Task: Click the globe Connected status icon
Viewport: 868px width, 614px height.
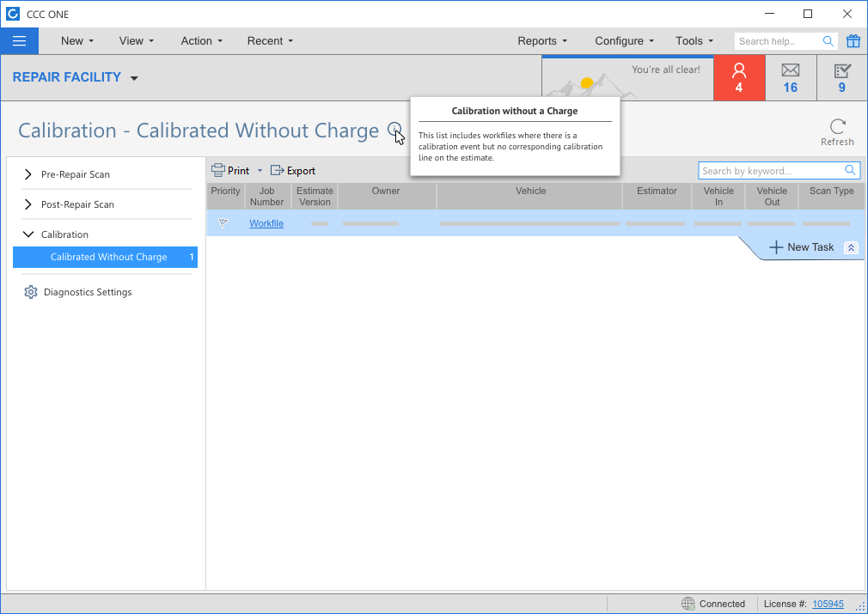Action: point(688,604)
